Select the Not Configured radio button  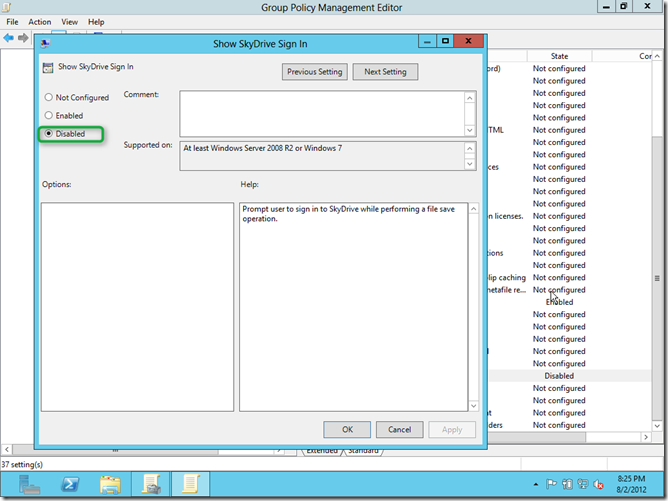point(49,98)
